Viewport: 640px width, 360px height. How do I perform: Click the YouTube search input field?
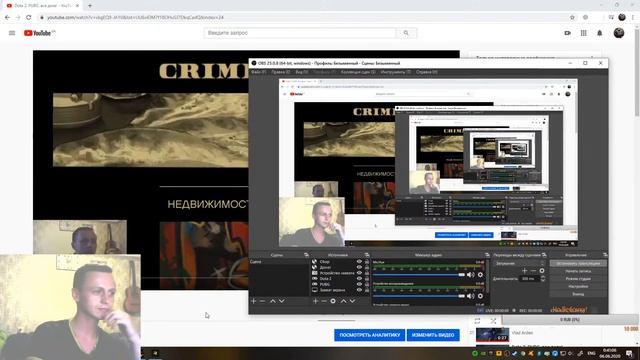(300, 33)
